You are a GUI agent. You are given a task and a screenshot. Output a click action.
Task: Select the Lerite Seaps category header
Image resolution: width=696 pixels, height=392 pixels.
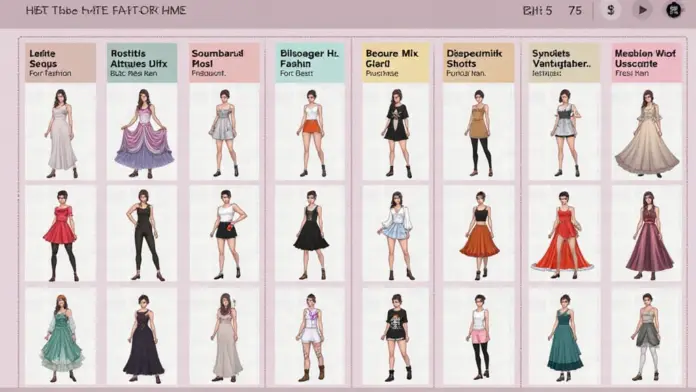click(60, 63)
